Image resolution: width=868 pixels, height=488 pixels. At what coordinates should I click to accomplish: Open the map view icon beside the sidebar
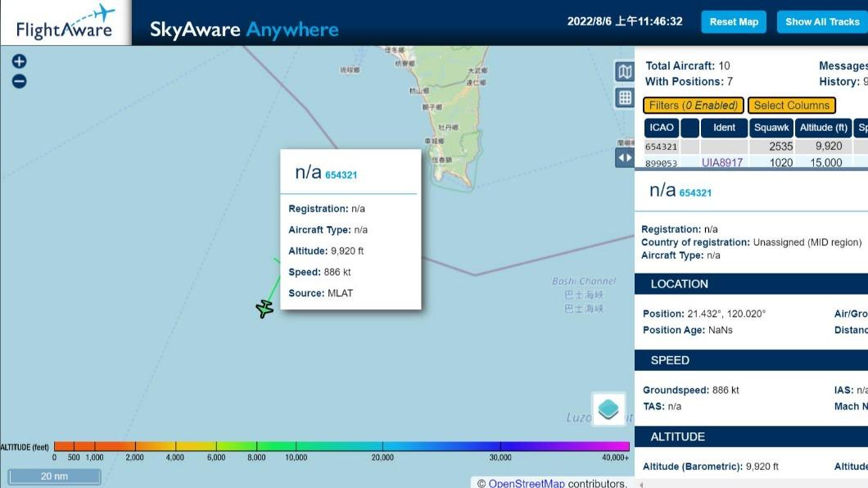tap(625, 72)
